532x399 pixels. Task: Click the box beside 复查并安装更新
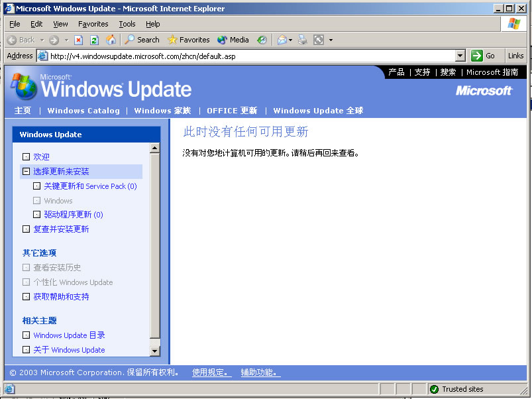[x=26, y=229]
